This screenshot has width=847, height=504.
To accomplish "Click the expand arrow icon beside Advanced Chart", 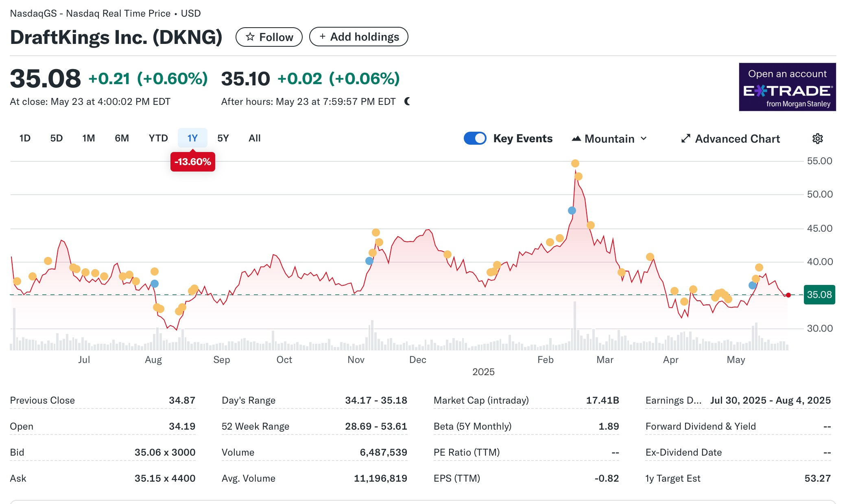I will (685, 139).
